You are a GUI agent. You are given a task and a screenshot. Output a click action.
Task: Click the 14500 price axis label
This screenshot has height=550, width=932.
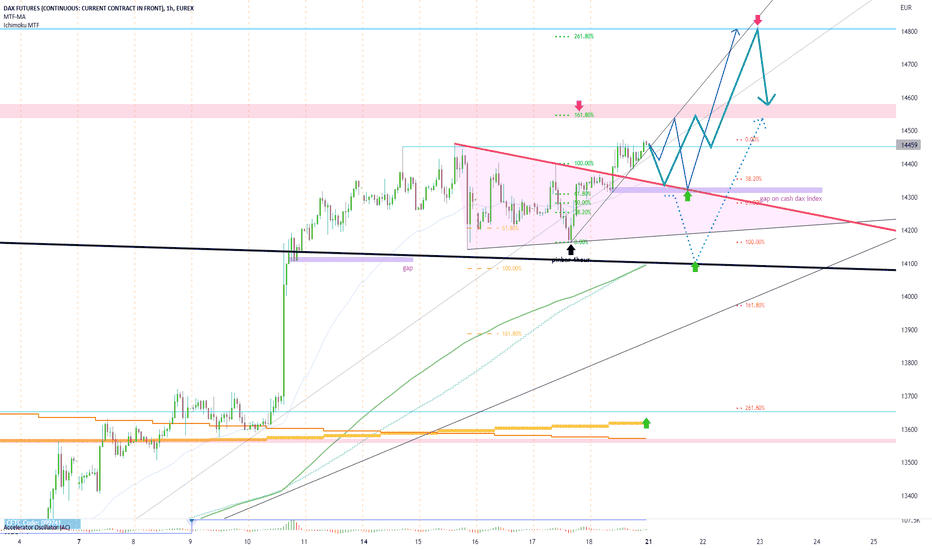point(909,131)
